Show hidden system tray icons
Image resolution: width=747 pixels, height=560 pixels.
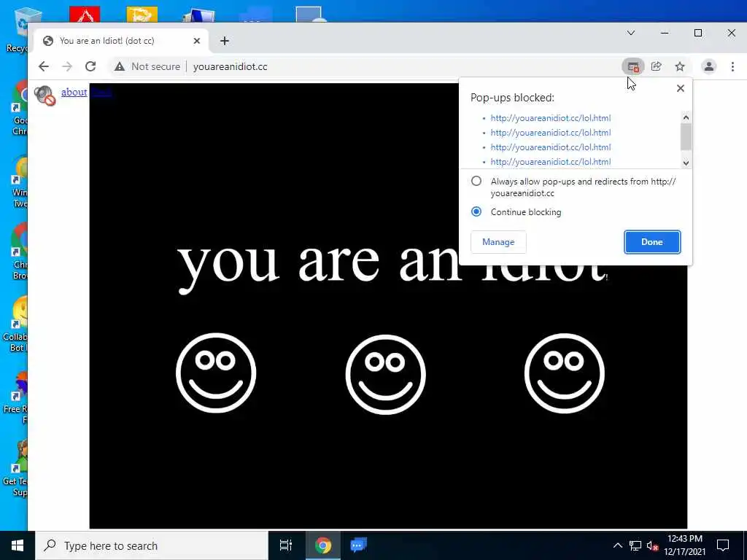617,545
